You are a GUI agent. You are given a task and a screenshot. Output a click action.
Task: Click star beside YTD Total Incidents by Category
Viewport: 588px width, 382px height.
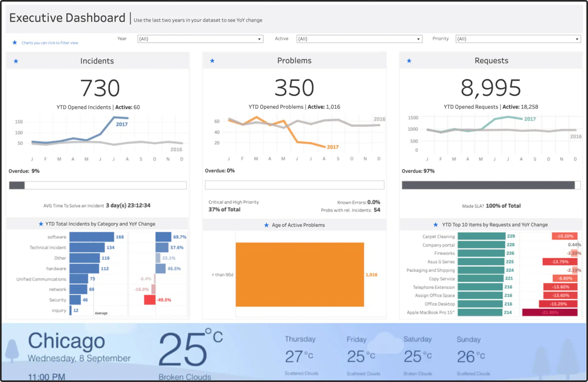[x=41, y=224]
